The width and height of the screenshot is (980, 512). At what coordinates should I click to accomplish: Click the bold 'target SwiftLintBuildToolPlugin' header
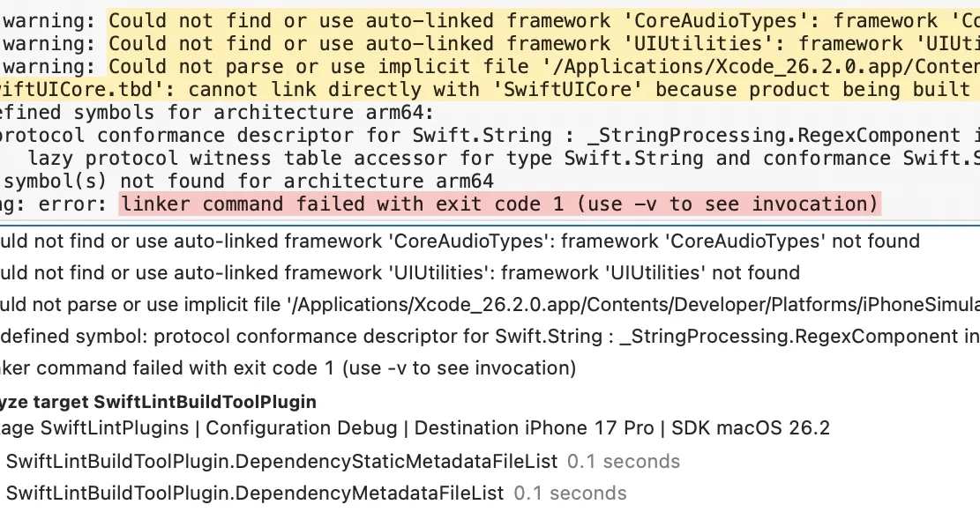(x=159, y=402)
